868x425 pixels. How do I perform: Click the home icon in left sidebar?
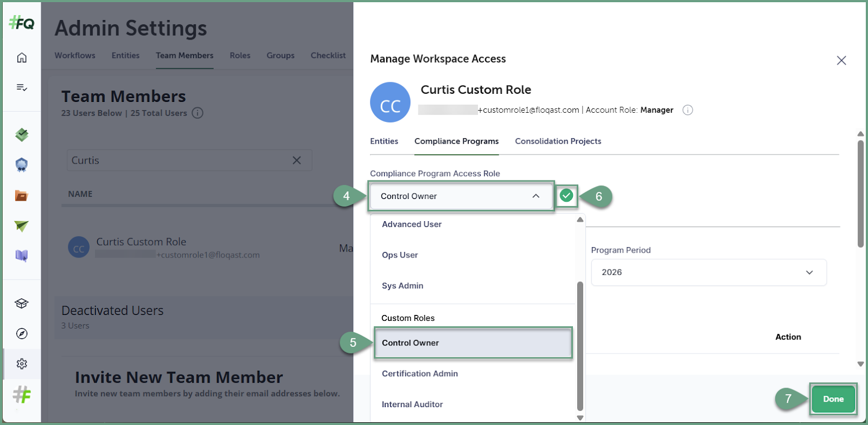pyautogui.click(x=22, y=57)
